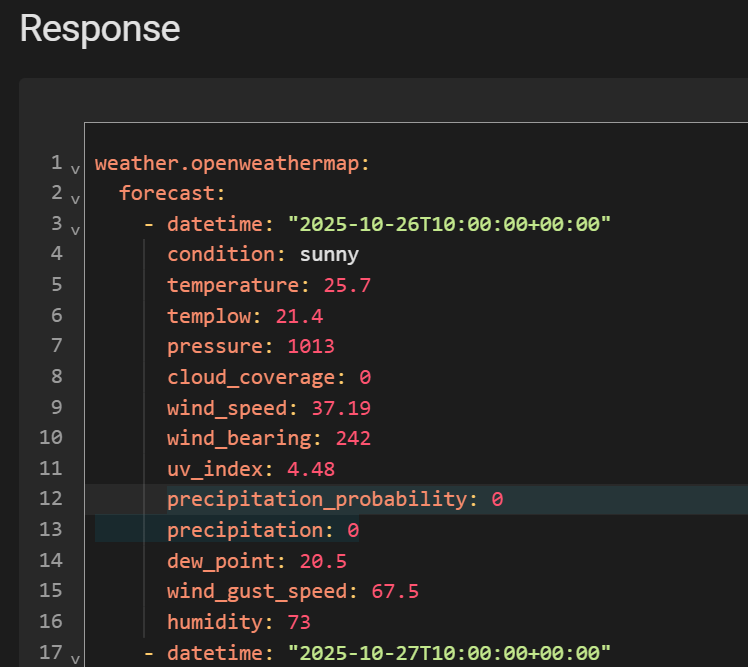Click line number 7 in the gutter
This screenshot has height=667, width=748.
(x=56, y=346)
